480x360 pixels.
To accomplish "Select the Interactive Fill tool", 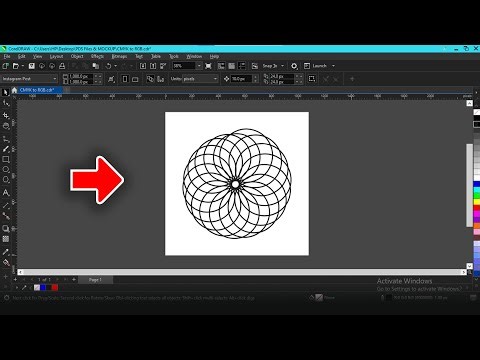I will pos(6,263).
